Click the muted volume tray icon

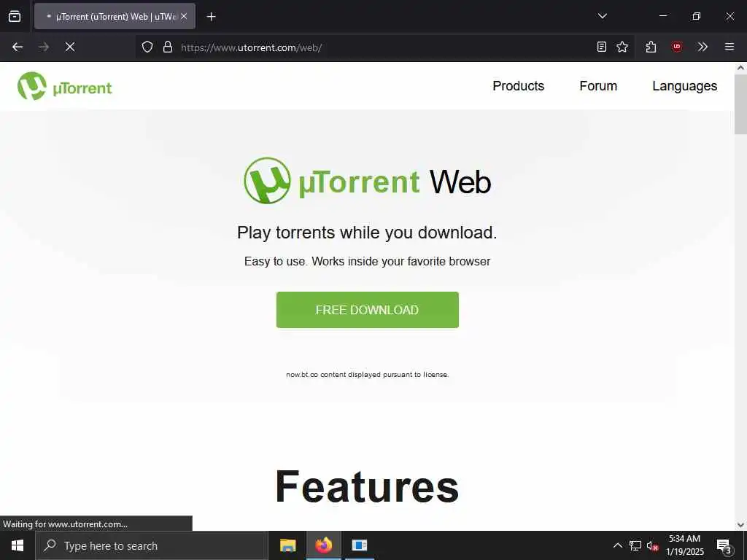[x=652, y=546]
